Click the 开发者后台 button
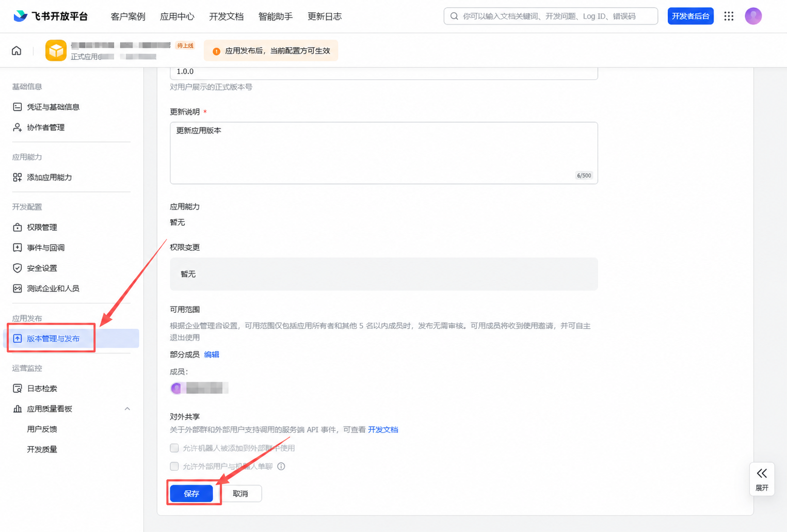787x532 pixels. click(690, 16)
